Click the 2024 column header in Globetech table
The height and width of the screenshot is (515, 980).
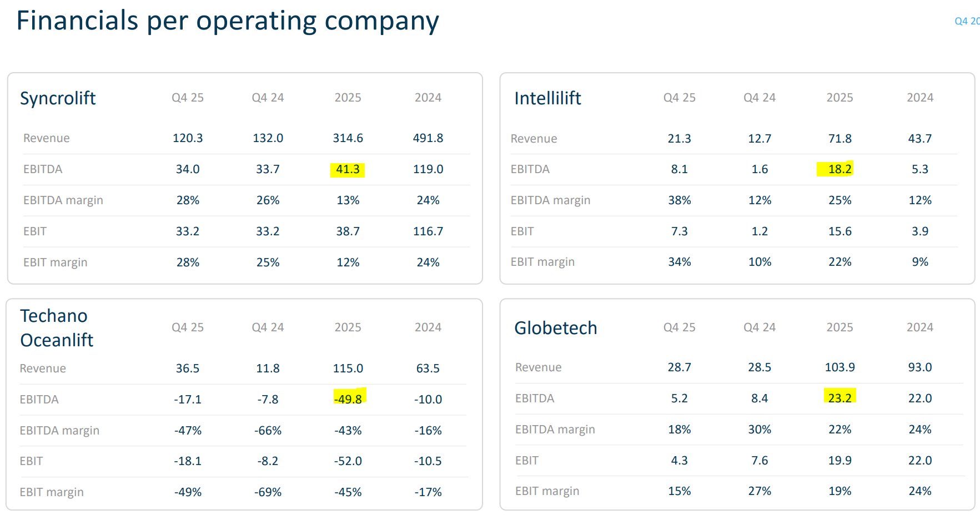(x=919, y=327)
